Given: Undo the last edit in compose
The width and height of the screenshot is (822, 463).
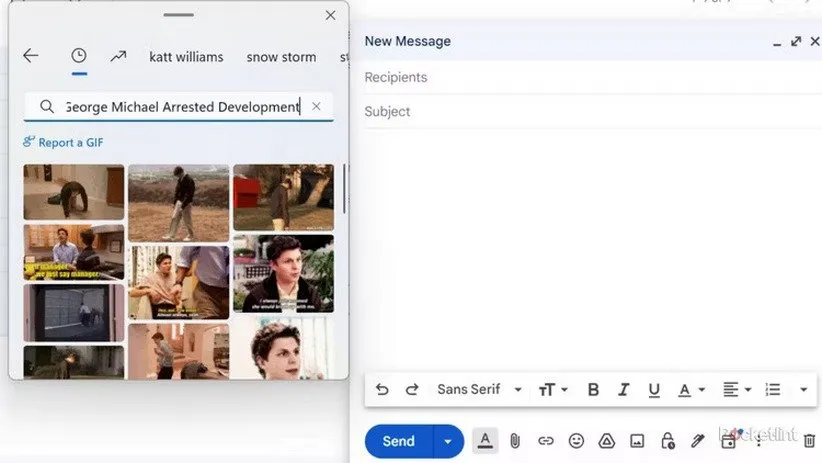Looking at the screenshot, I should pos(382,390).
